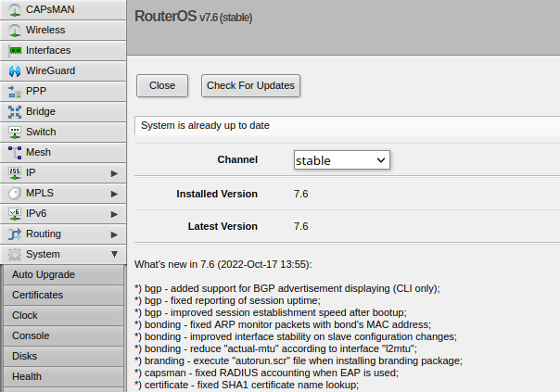Click the RouterOS v7.6 header title
Screen dimensions: 560x392
pyautogui.click(x=193, y=17)
